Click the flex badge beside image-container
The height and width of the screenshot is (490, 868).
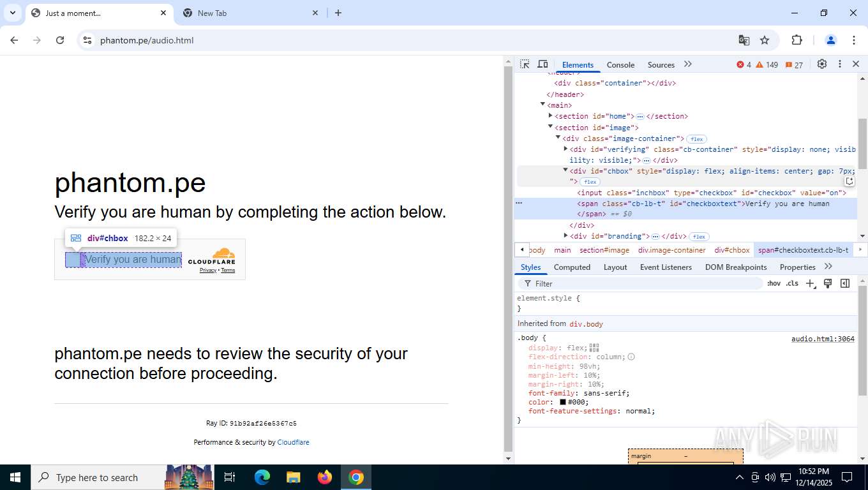pyautogui.click(x=696, y=138)
